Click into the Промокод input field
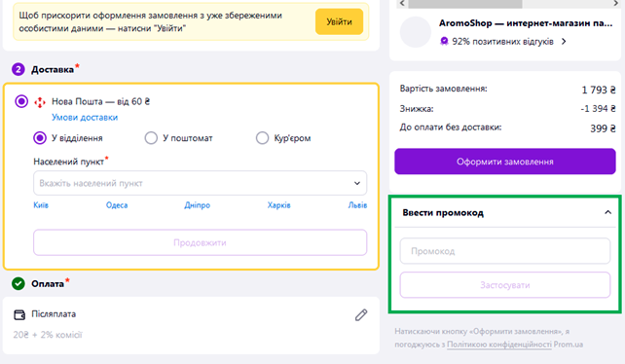This screenshot has width=625, height=364. tap(505, 251)
